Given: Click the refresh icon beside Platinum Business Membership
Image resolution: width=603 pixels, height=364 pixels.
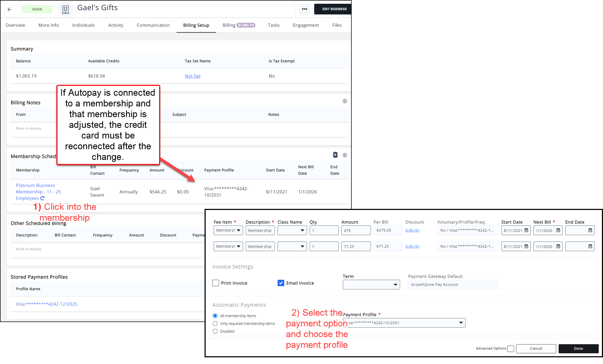Looking at the screenshot, I should (42, 198).
